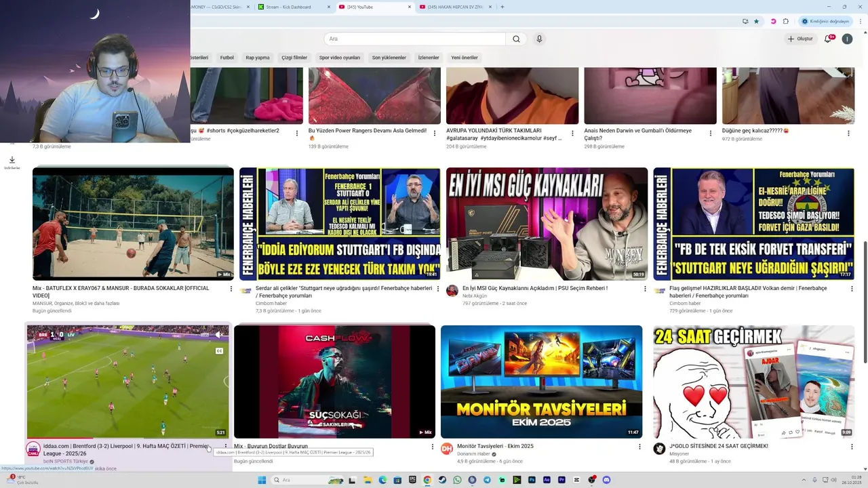The image size is (868, 488).
Task: Open options for Buyurun Dostlar mix
Action: click(433, 447)
